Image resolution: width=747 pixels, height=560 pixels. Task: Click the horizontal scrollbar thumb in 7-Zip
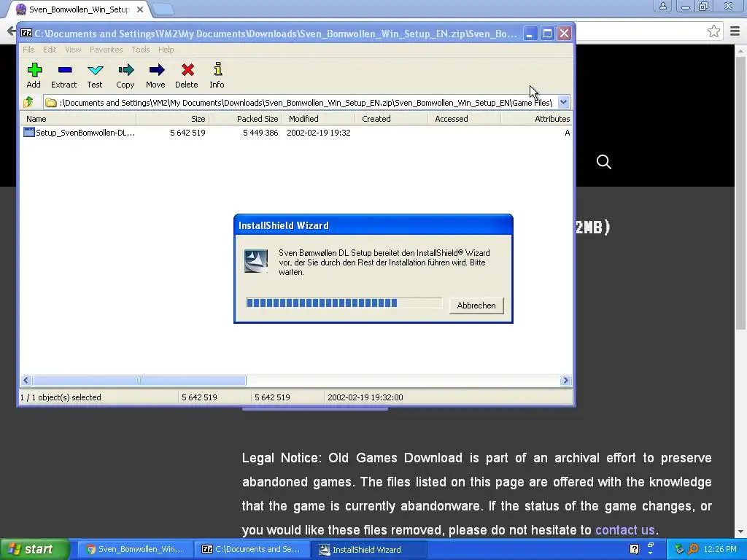pos(139,380)
